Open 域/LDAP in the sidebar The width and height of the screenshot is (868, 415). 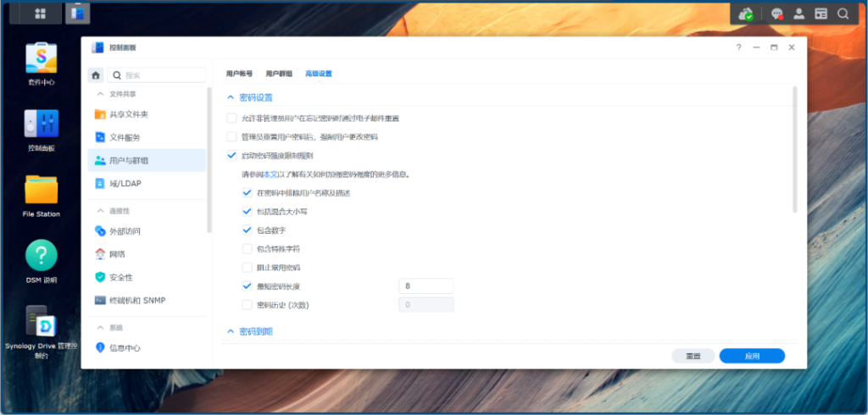(147, 183)
